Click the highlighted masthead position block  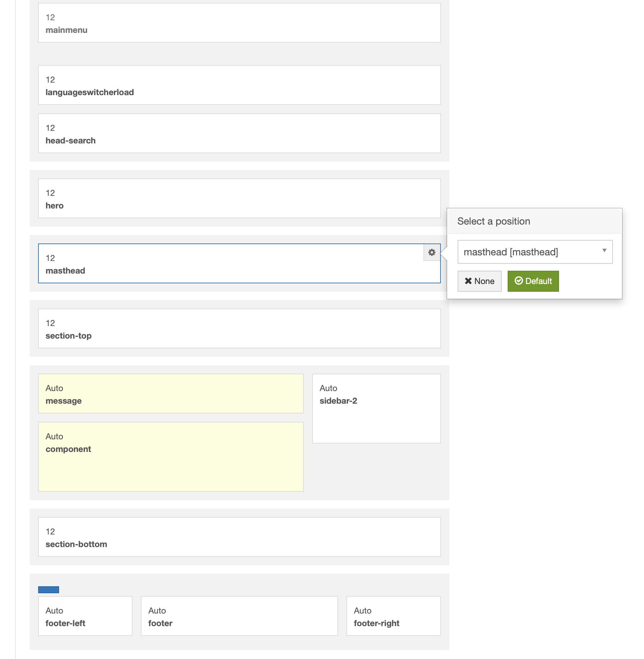231,263
